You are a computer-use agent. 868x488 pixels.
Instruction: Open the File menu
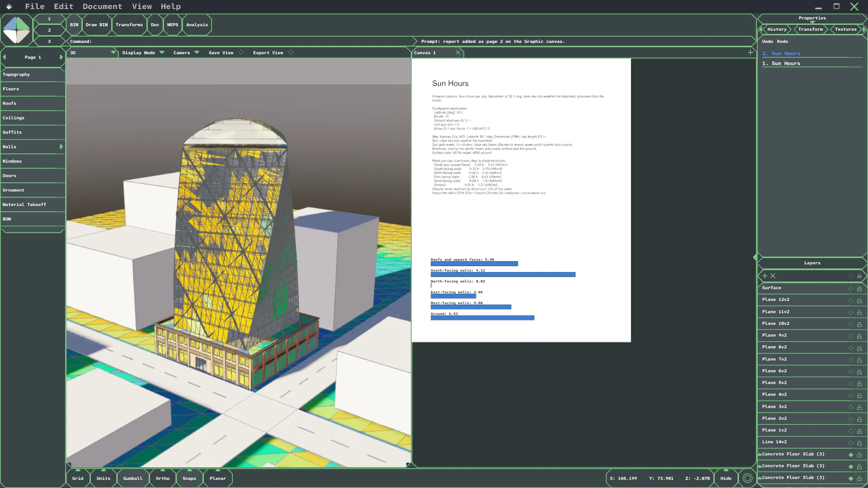[35, 6]
